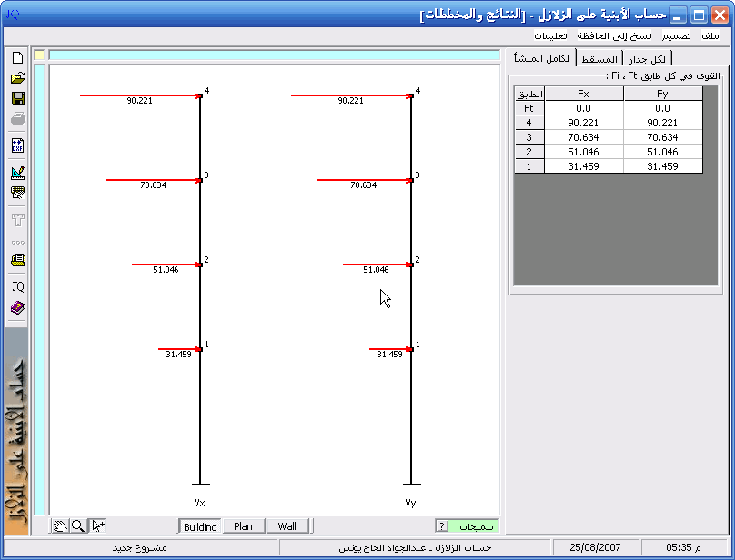Open the تعليمات (Help) menu

point(551,35)
